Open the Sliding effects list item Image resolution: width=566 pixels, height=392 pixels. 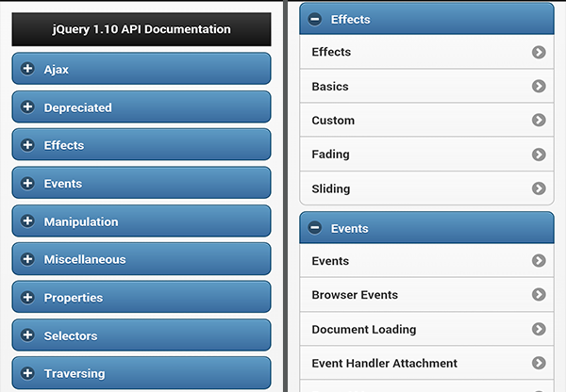426,188
